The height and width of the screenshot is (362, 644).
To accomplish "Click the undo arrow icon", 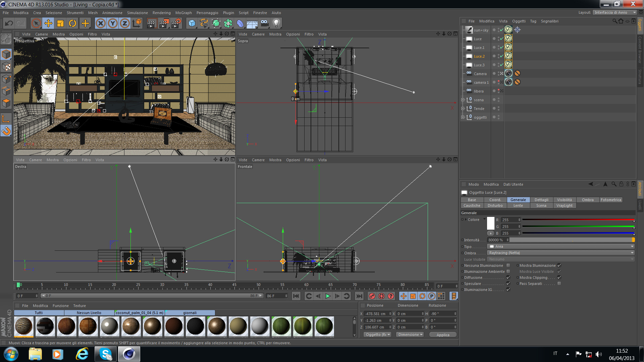I will tap(9, 23).
